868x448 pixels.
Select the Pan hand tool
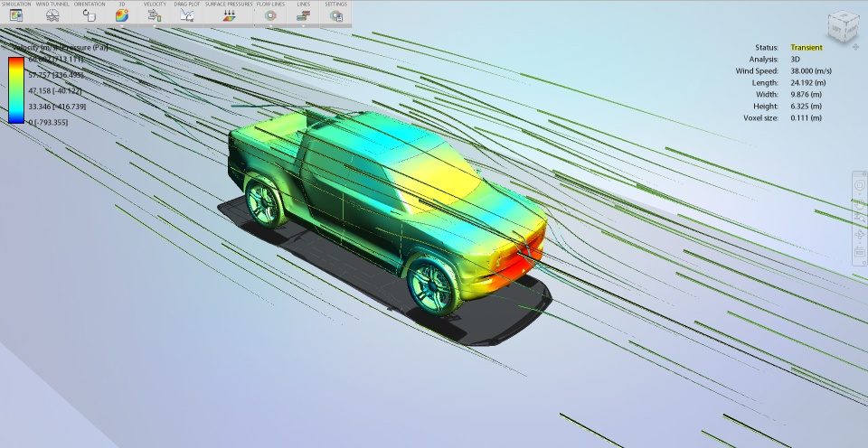tap(860, 203)
